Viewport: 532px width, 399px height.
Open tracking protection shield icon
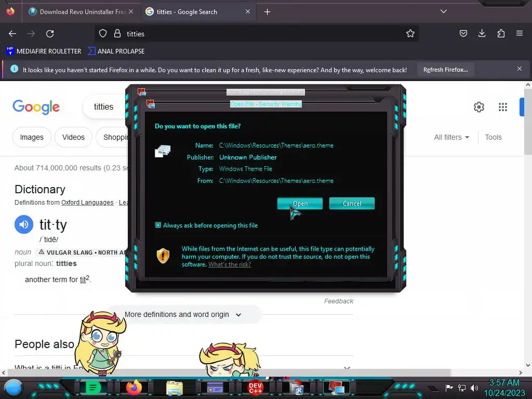point(103,34)
